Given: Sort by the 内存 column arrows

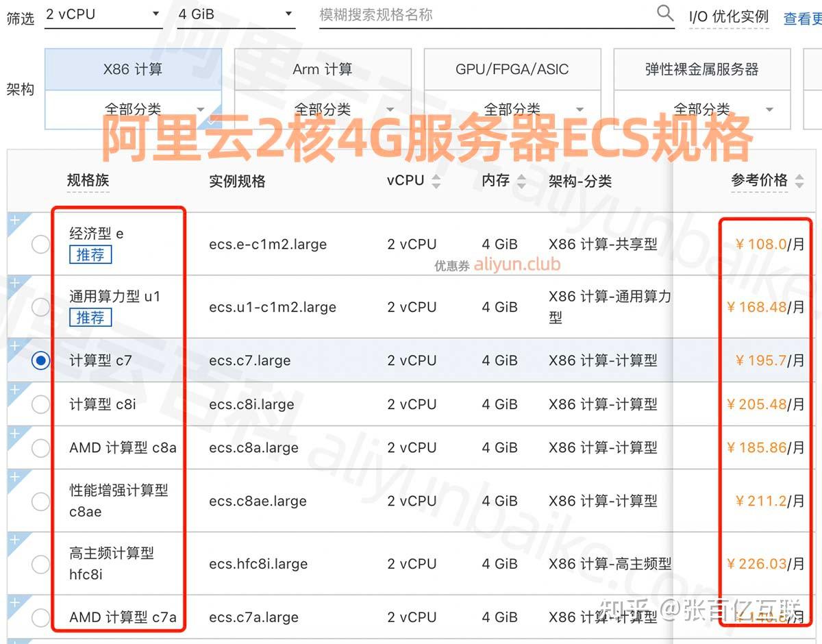Looking at the screenshot, I should point(520,181).
